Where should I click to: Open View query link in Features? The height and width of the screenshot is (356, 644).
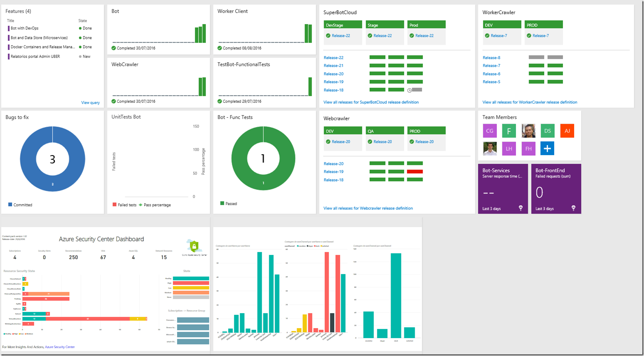90,103
